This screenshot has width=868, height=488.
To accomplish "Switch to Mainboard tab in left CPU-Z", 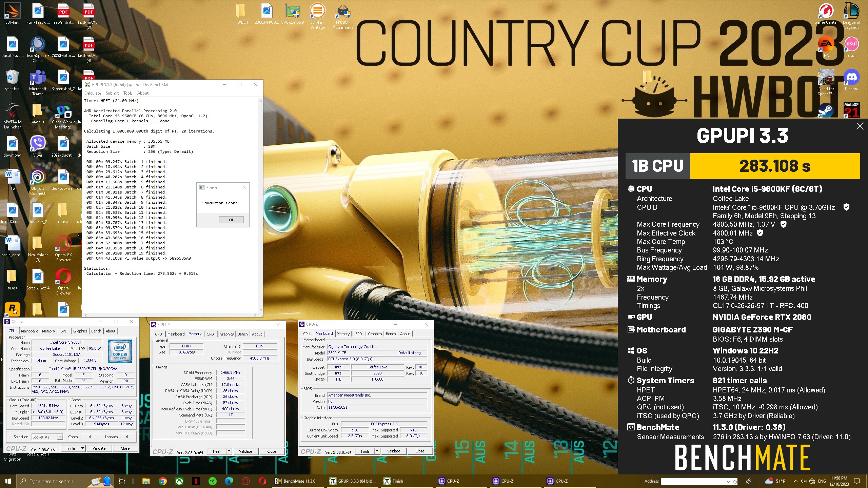I will (x=30, y=331).
